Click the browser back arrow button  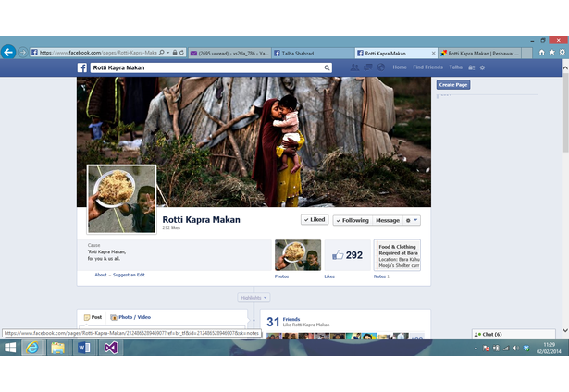8,52
